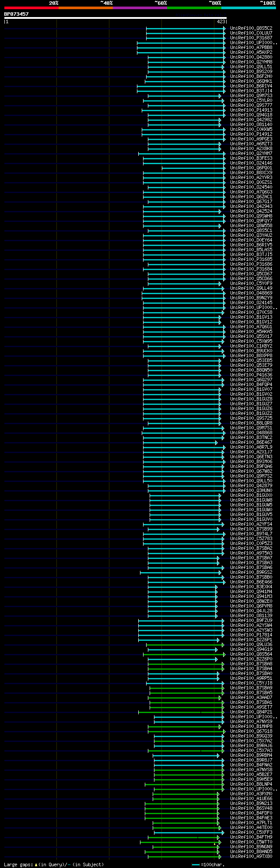Click the red 20% identity legend segment
This screenshot has height=868, width=280.
tap(31, 8)
